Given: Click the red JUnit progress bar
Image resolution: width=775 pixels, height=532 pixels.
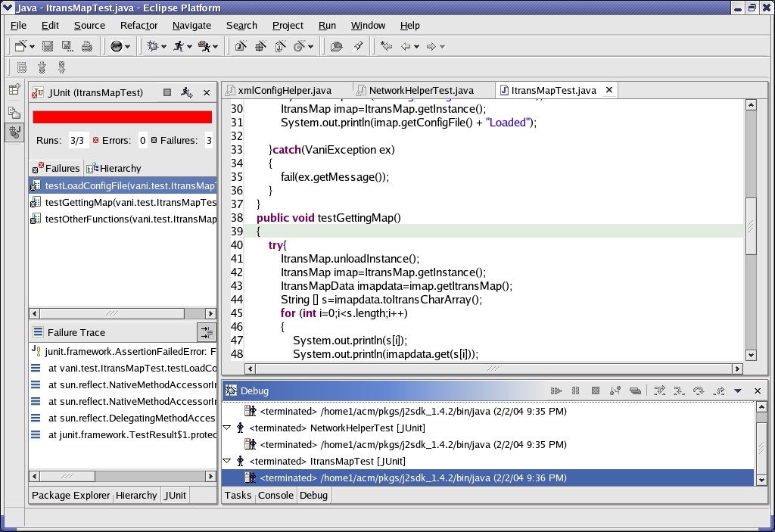Looking at the screenshot, I should coord(122,117).
